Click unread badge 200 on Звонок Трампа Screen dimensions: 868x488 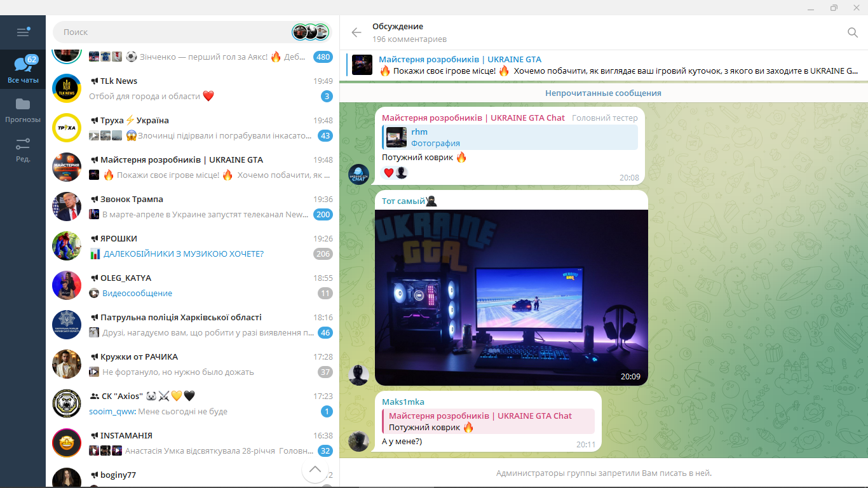click(323, 214)
